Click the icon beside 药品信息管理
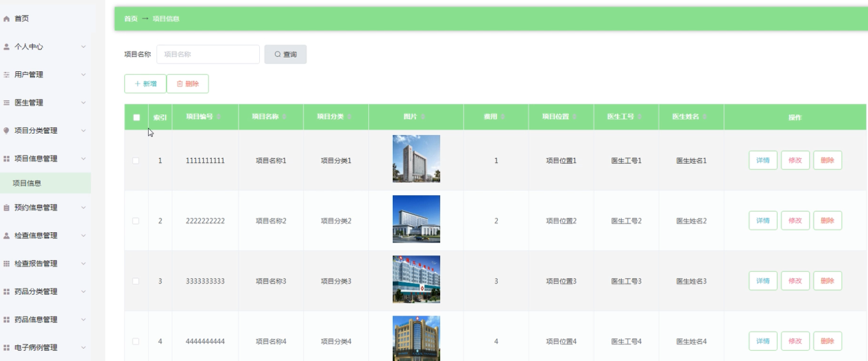 point(7,320)
